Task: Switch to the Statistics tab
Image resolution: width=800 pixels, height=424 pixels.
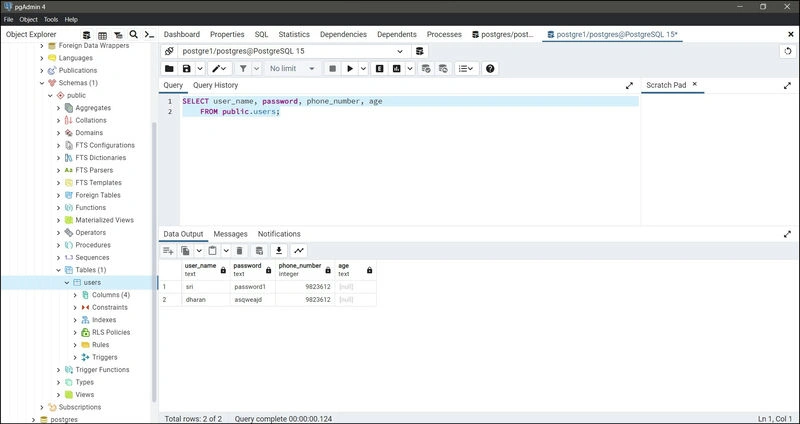Action: pyautogui.click(x=294, y=34)
